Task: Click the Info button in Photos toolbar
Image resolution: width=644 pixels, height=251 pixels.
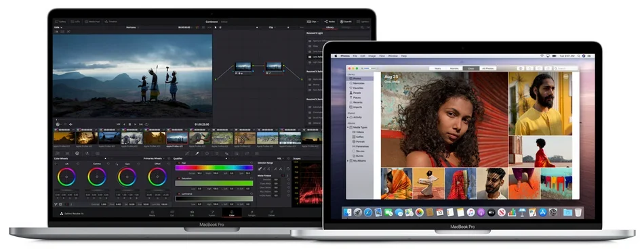Action: (521, 68)
